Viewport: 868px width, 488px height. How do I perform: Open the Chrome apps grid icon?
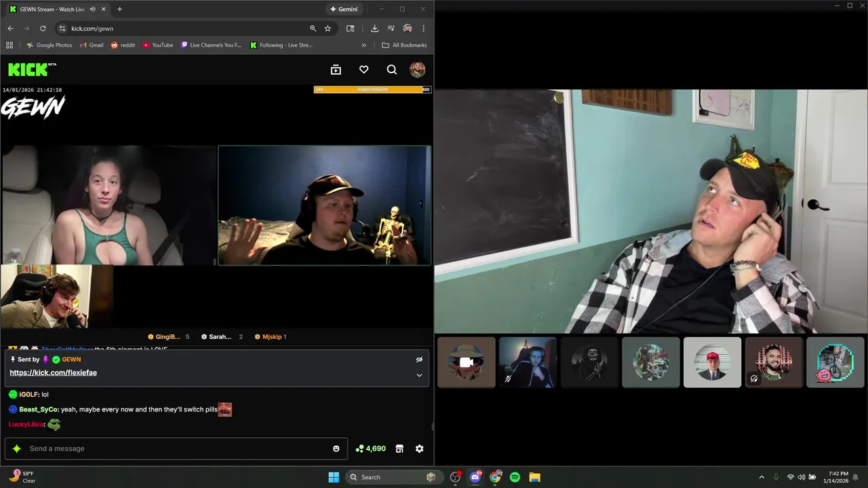click(x=9, y=45)
